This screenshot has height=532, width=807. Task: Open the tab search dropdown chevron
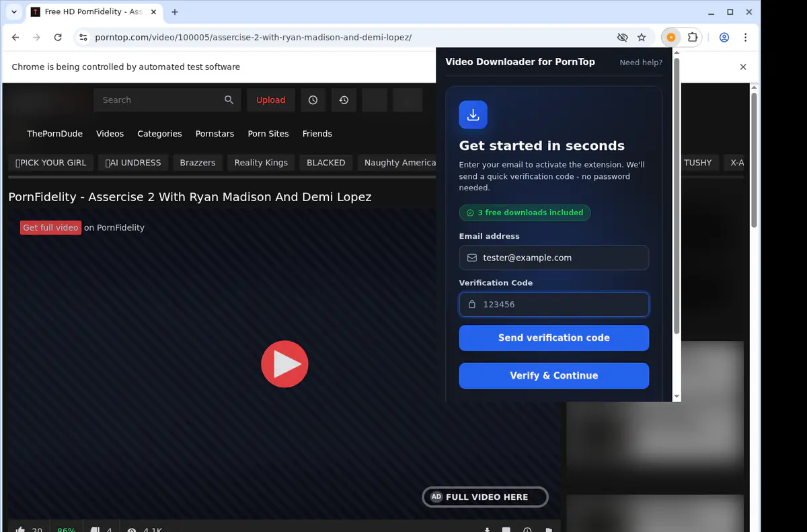[14, 12]
